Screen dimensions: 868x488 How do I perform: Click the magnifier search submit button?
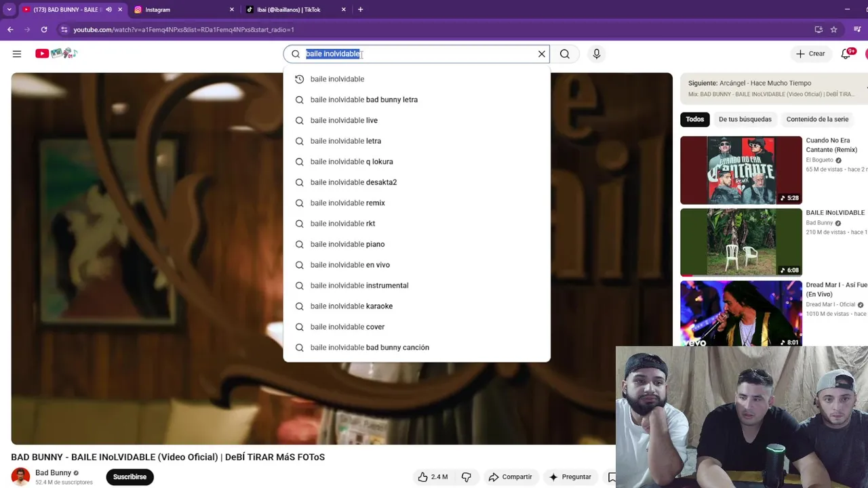coord(565,54)
